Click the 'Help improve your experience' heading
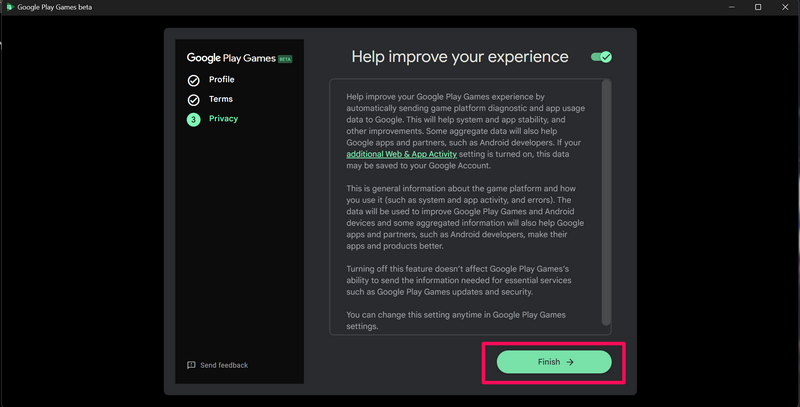 (460, 57)
